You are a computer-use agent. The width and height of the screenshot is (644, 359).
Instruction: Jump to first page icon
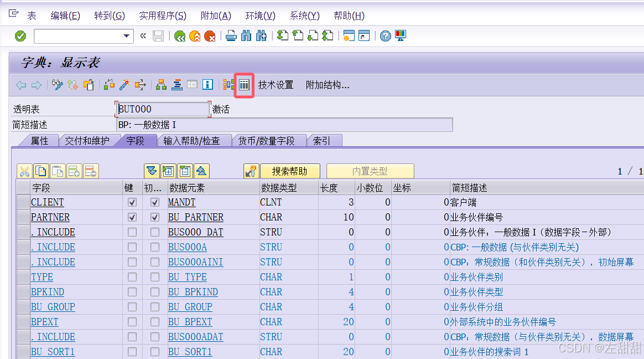click(x=283, y=36)
